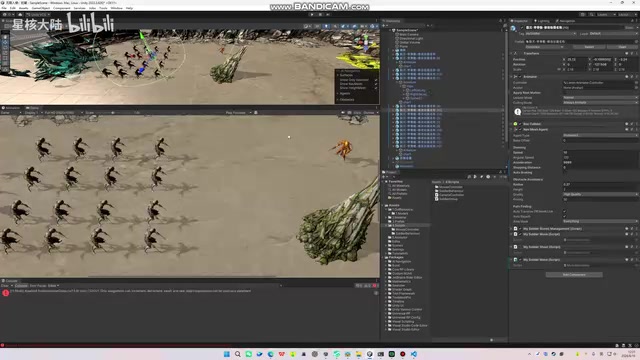This screenshot has width=640, height=360.
Task: Click the red record icon in taskbar
Action: [x=403, y=354]
